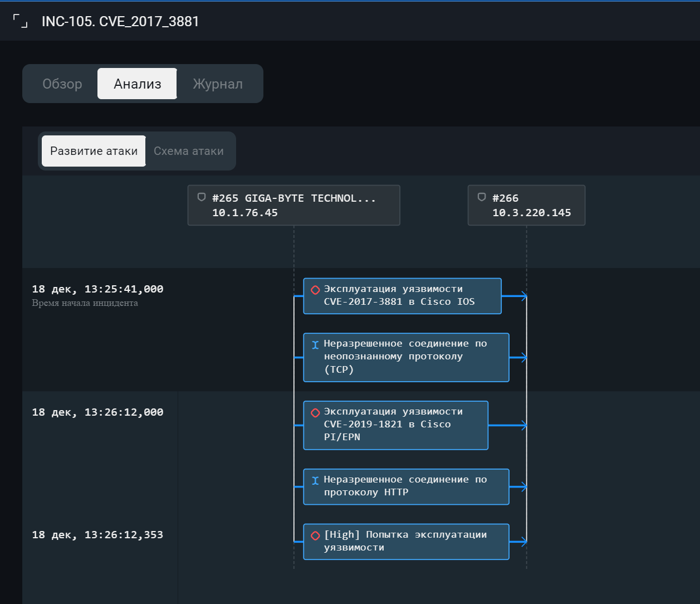Click timestamp 18 дек, 13:25:41,000
The width and height of the screenshot is (700, 604).
[97, 289]
